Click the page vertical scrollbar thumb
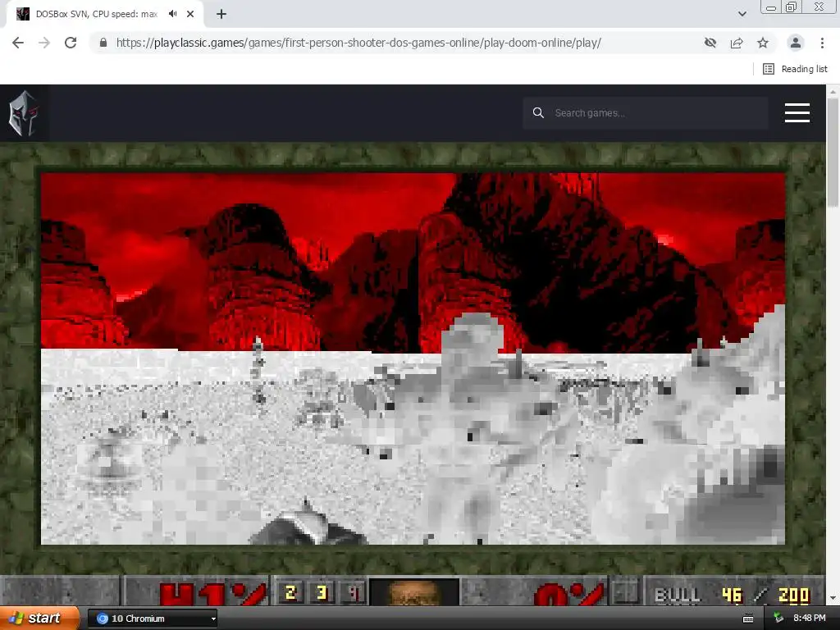This screenshot has height=630, width=840. tap(833, 153)
